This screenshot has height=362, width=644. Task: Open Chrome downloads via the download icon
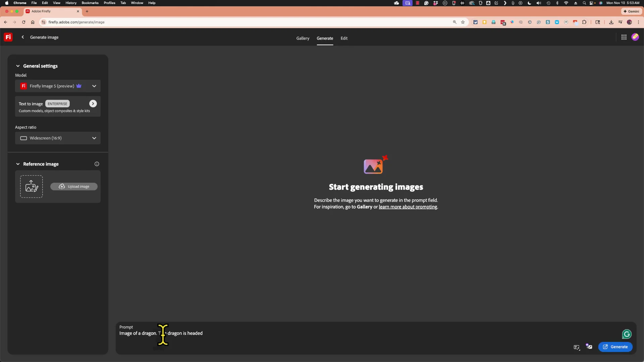tap(611, 22)
